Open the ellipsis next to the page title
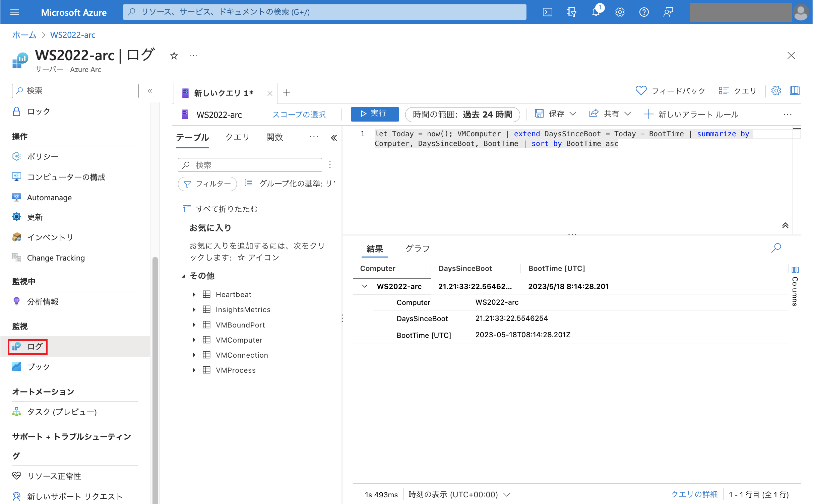The width and height of the screenshot is (813, 504). tap(193, 56)
